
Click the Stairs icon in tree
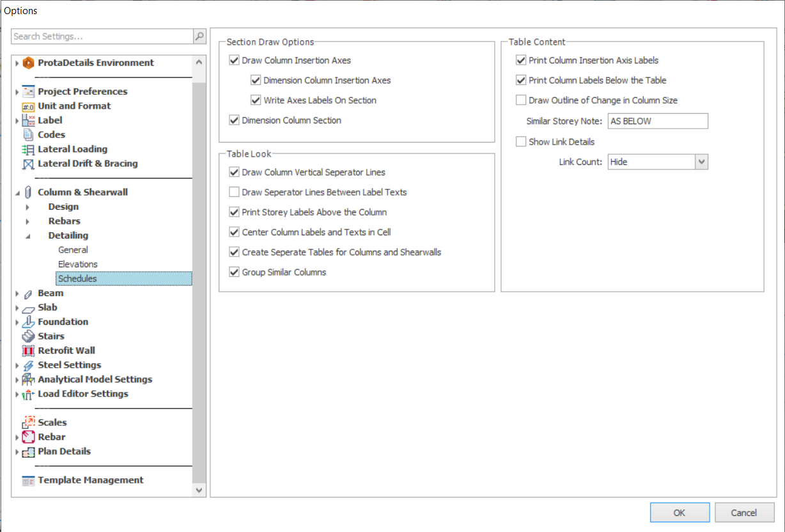28,336
